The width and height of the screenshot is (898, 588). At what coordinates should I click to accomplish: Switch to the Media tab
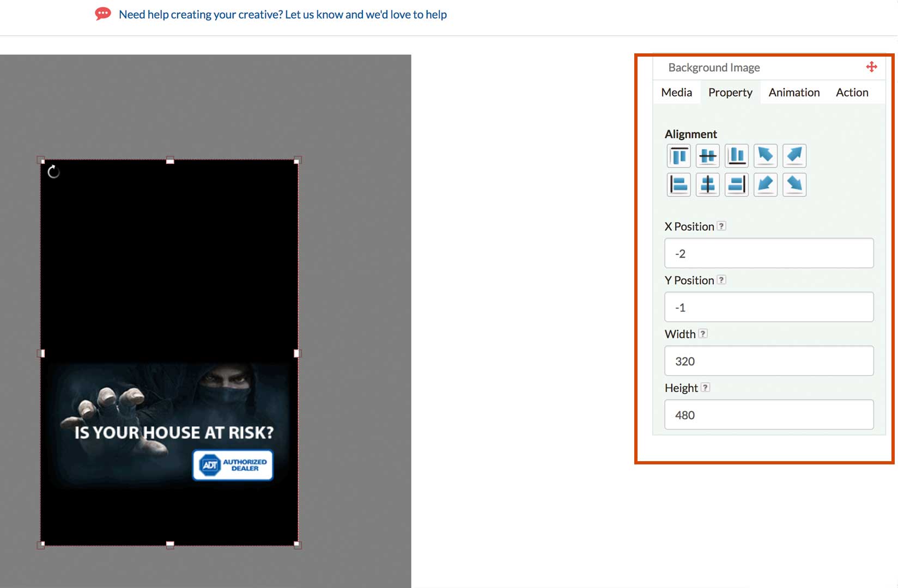(676, 93)
